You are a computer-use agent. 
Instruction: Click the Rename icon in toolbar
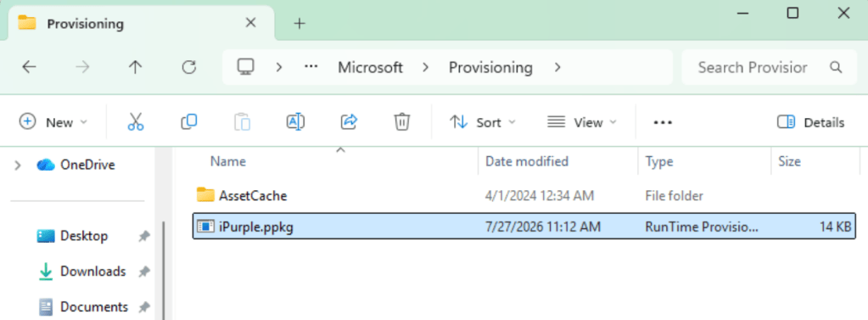point(295,121)
